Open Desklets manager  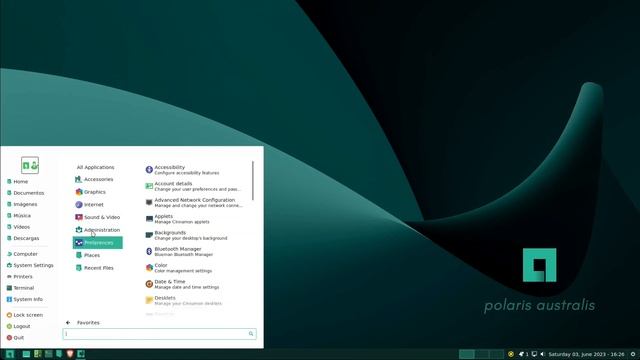tap(184, 300)
